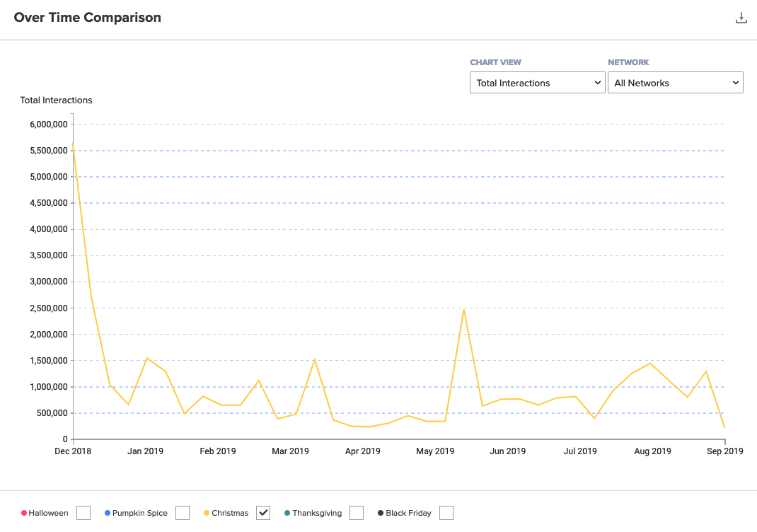
Task: Click the Christmas legend label text
Action: tap(230, 513)
